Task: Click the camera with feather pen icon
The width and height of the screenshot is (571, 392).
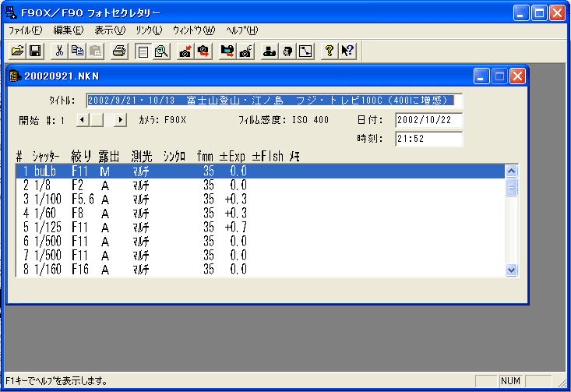Action: point(245,51)
